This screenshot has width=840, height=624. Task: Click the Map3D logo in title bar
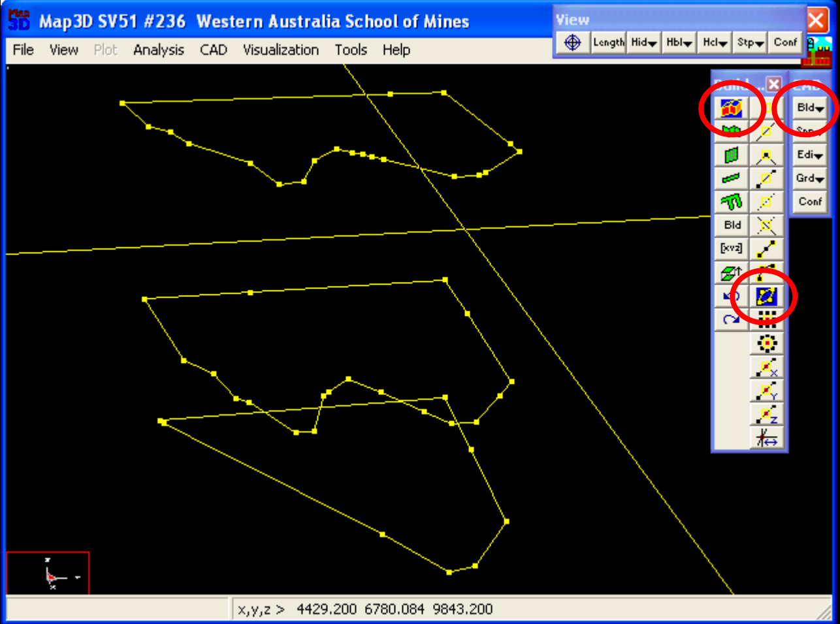[x=18, y=20]
